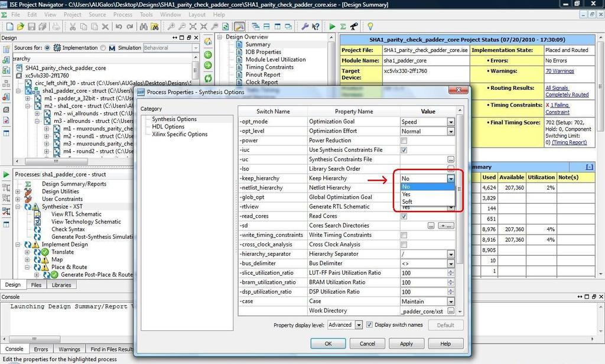Enable Cross Clock Analysis checkbox
This screenshot has height=364, width=605.
coord(404,244)
